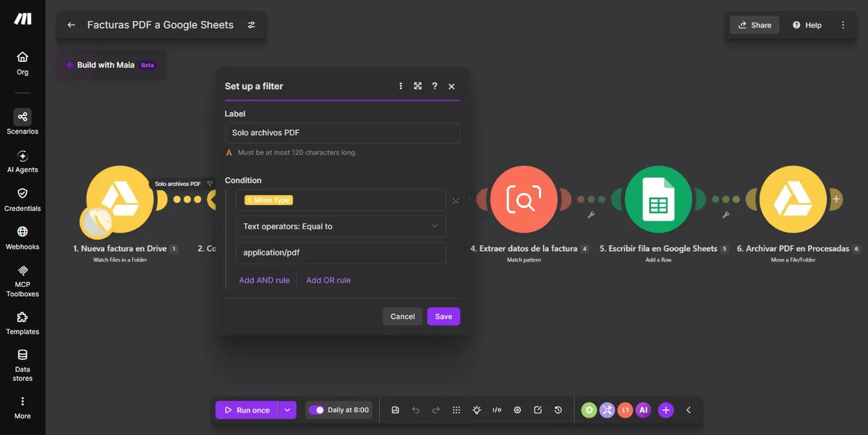Go back using the arrow beside scenario title
This screenshot has height=435, width=868.
71,25
